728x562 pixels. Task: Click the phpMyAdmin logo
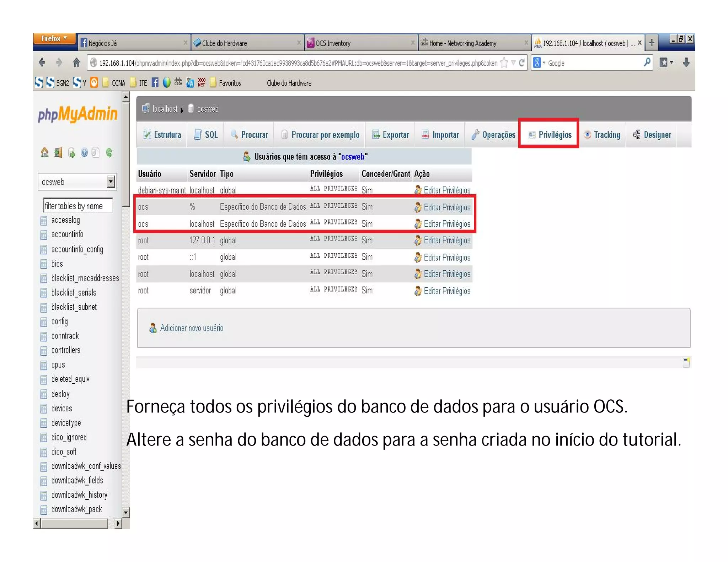tap(77, 114)
